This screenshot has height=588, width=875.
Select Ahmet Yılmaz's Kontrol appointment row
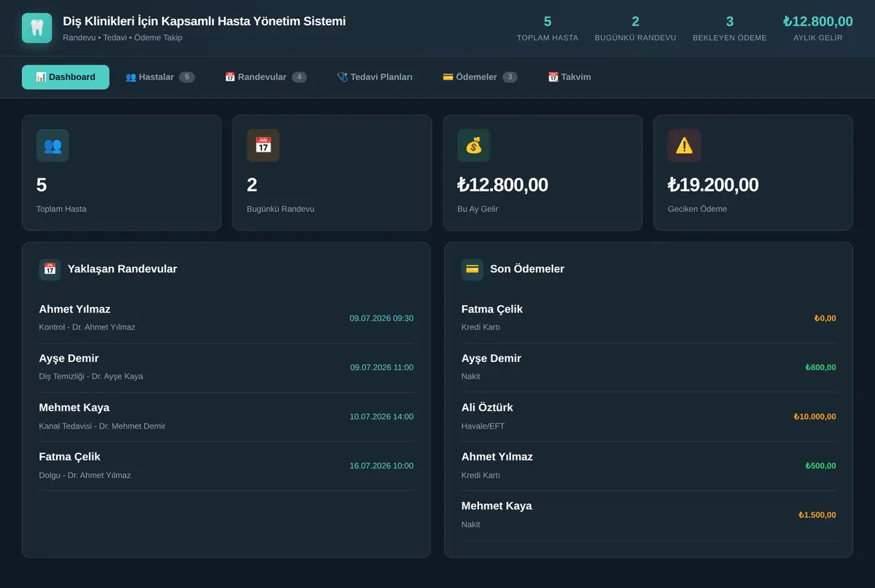226,318
